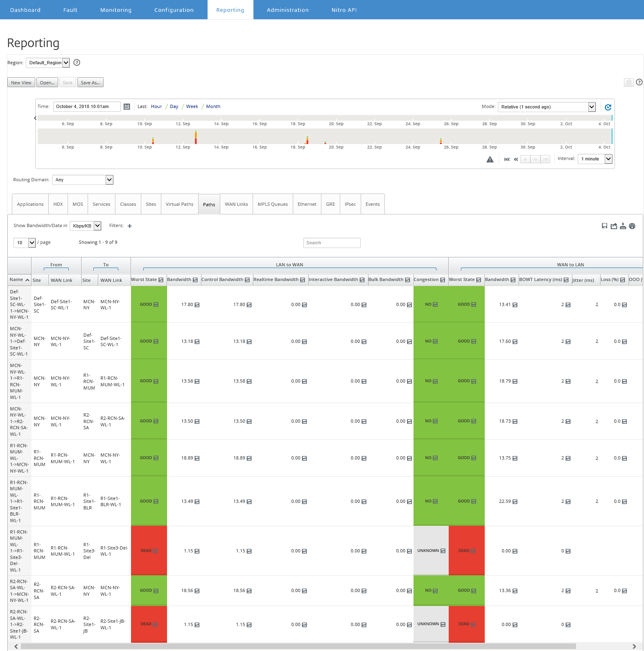The image size is (644, 651).
Task: Click the export/share icon above table
Action: (x=614, y=226)
